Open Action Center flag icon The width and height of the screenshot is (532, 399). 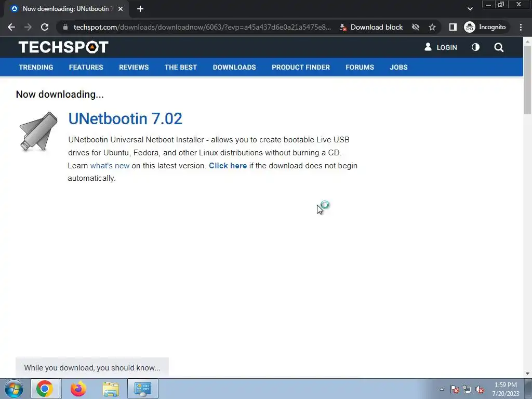[x=454, y=389]
